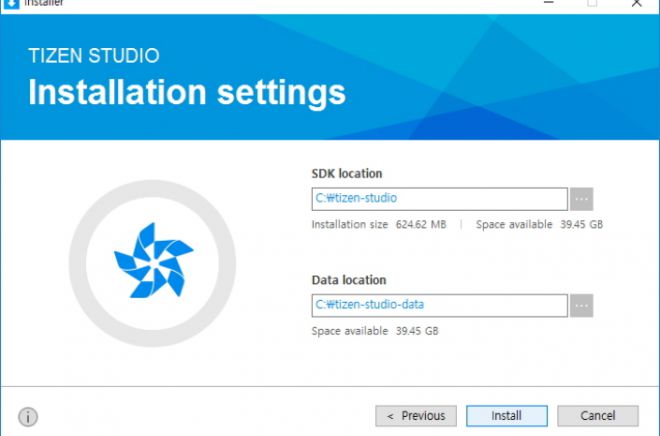The height and width of the screenshot is (436, 660).
Task: Open the info icon at bottom left
Action: coord(28,417)
